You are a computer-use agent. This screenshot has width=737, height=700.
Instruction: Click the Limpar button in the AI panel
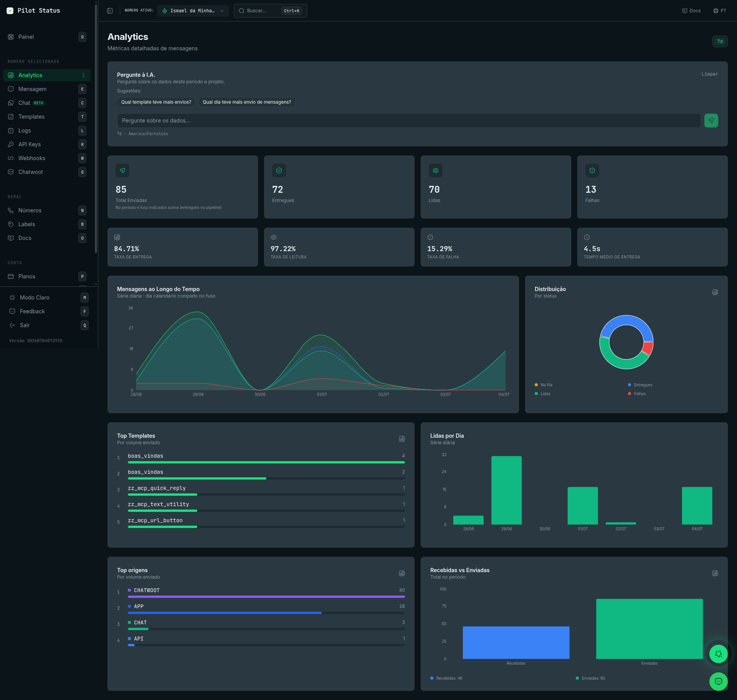point(709,74)
